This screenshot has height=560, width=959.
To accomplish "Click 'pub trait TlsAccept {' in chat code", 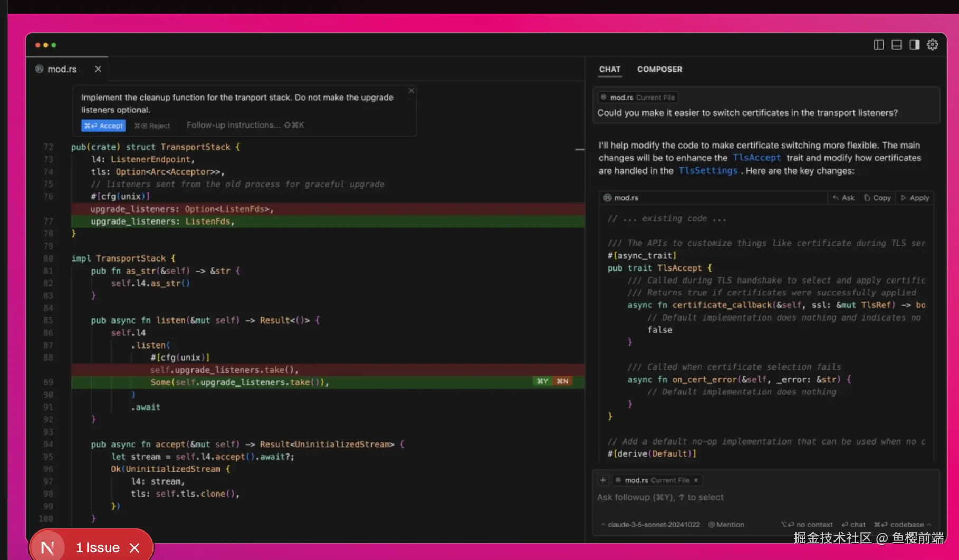I will (x=659, y=268).
